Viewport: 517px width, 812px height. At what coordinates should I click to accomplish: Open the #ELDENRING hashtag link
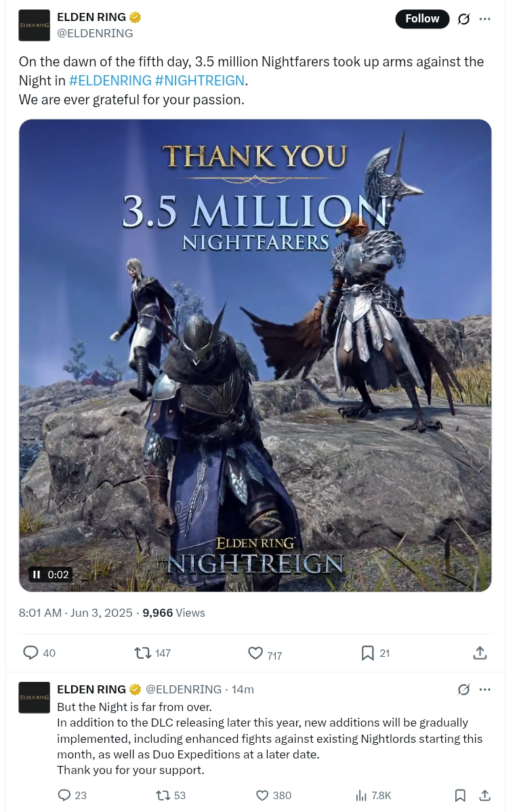click(110, 81)
